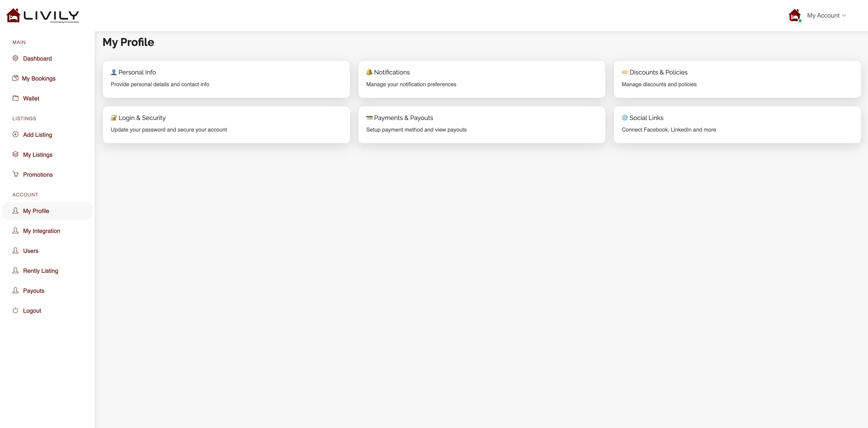
Task: Click the My Listings layers icon
Action: tap(15, 154)
